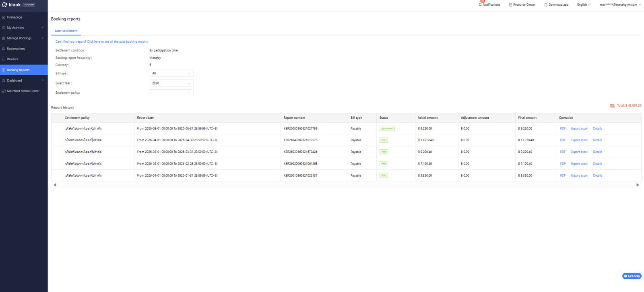Expand the Manage Bookings submenu chevron
The image size is (644, 292).
click(x=43, y=38)
